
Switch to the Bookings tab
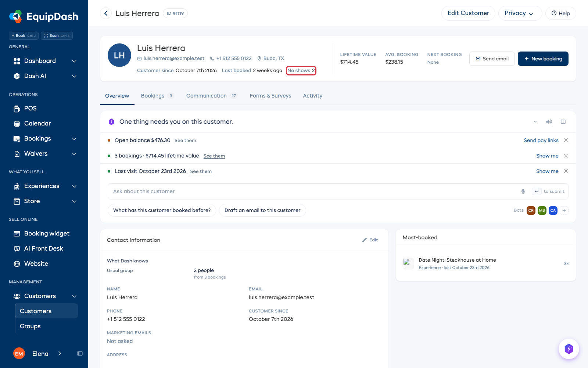point(157,96)
